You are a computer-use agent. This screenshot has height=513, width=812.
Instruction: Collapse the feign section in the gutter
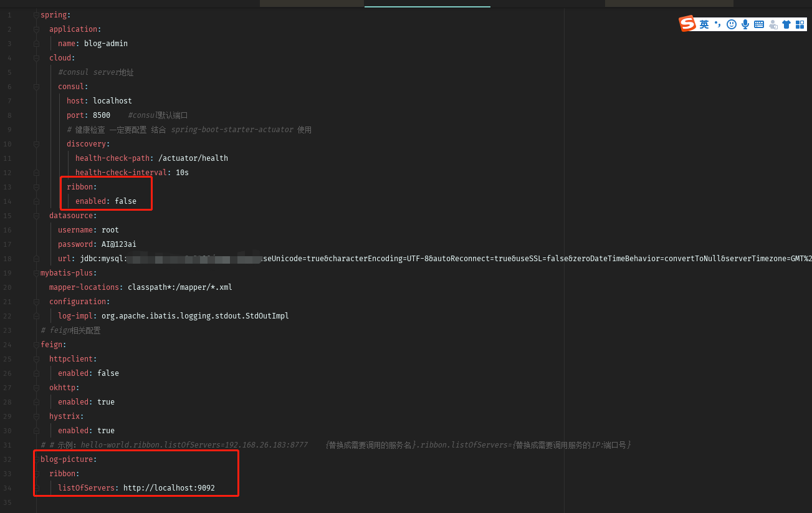[x=36, y=344]
